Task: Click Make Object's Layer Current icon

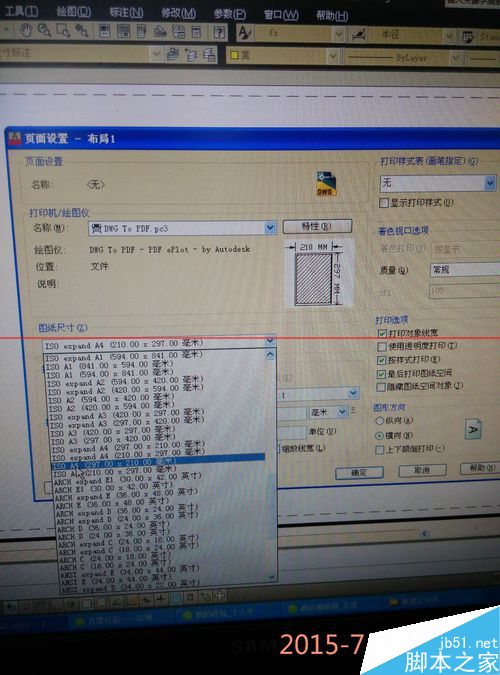Action: tap(191, 55)
